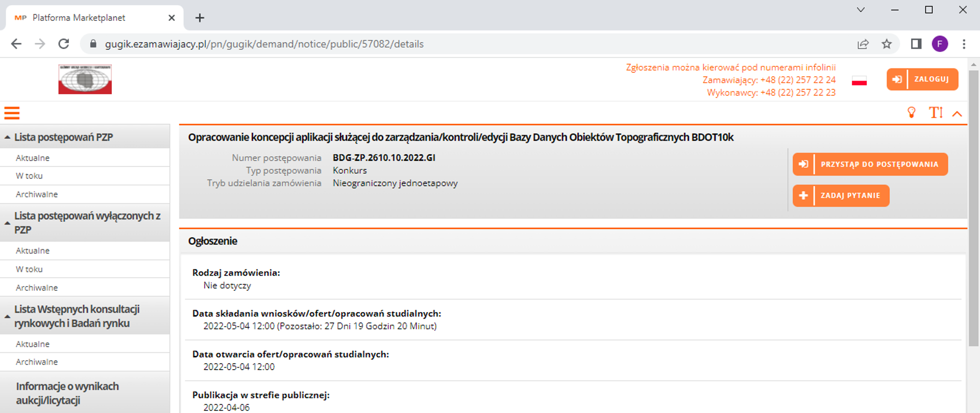
Task: Collapse Lista postępowań wyłączonych z PZP section
Action: coord(8,223)
